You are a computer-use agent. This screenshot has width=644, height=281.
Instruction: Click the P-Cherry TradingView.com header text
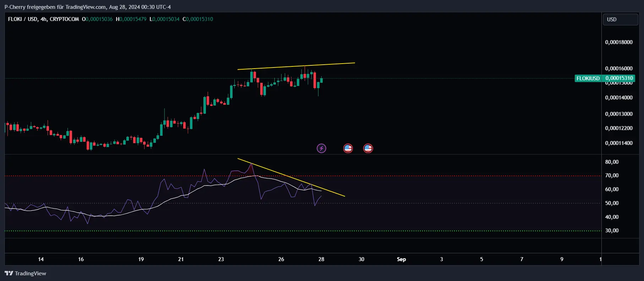(88, 7)
